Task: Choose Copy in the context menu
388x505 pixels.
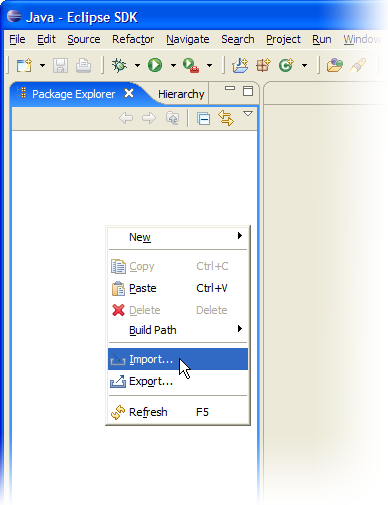Action: click(x=178, y=266)
